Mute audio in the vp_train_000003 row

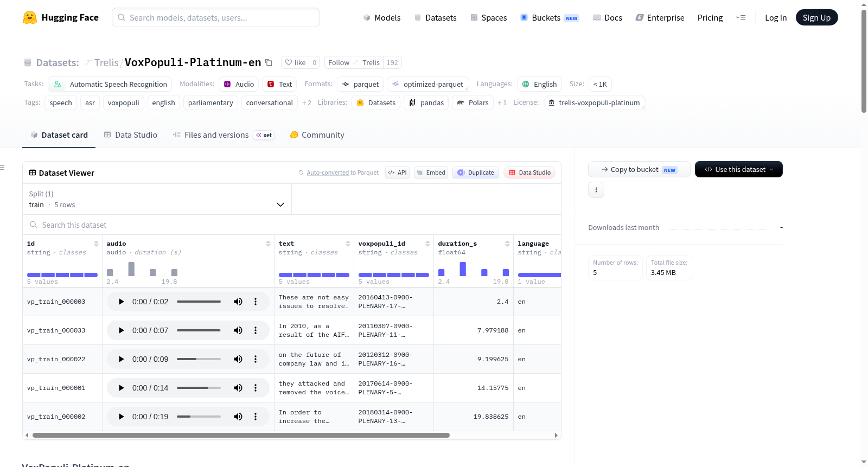238,302
